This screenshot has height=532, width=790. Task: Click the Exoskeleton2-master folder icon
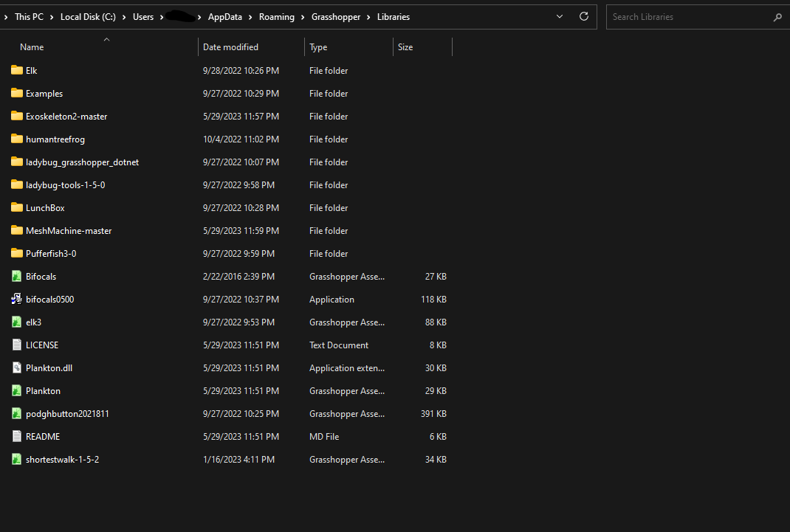17,116
